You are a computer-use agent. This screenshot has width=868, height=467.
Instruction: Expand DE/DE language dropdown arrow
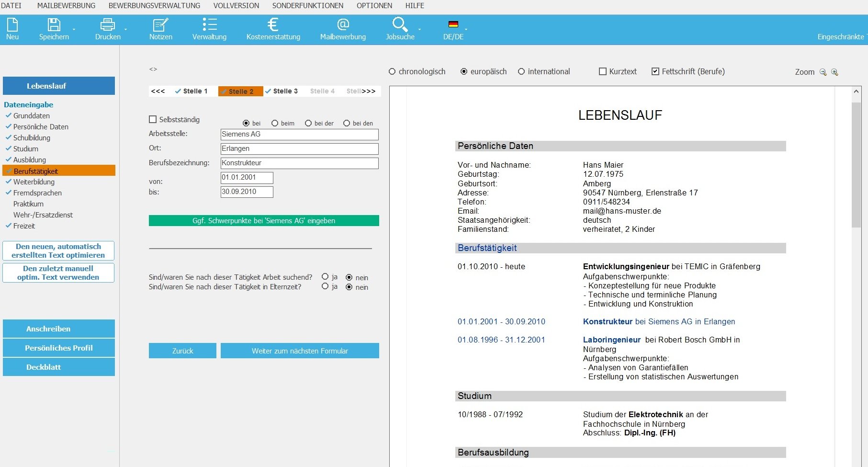[466, 30]
